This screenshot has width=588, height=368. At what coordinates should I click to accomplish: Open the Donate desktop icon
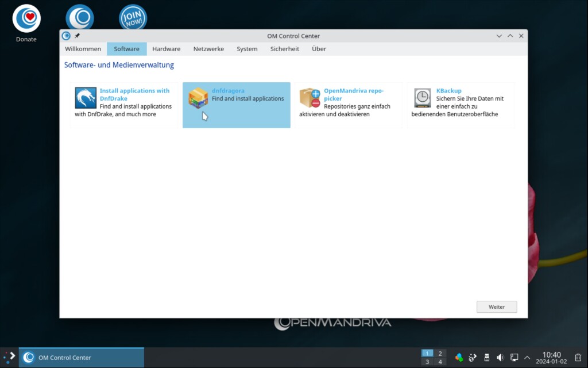(x=26, y=19)
